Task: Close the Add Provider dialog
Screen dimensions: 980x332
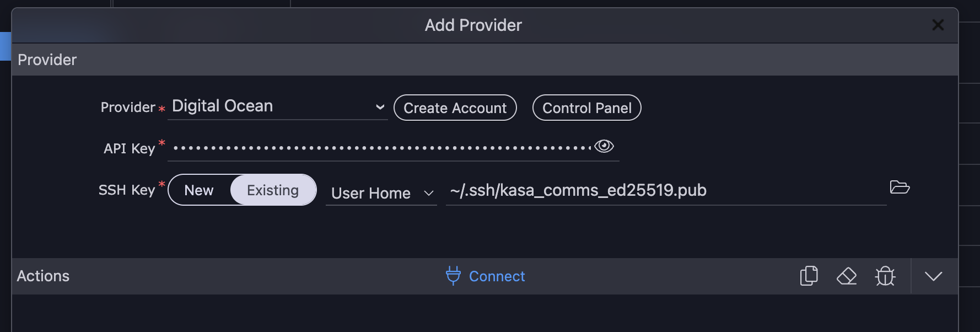Action: [x=938, y=25]
